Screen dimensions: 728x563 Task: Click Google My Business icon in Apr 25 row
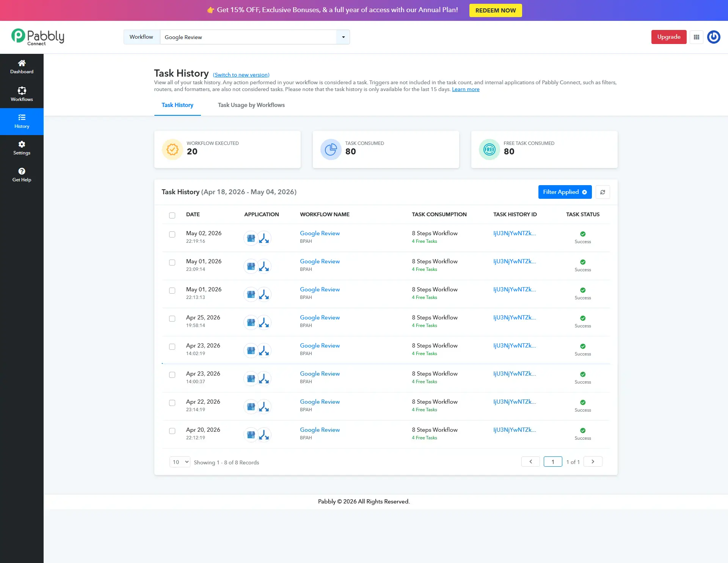pos(251,322)
